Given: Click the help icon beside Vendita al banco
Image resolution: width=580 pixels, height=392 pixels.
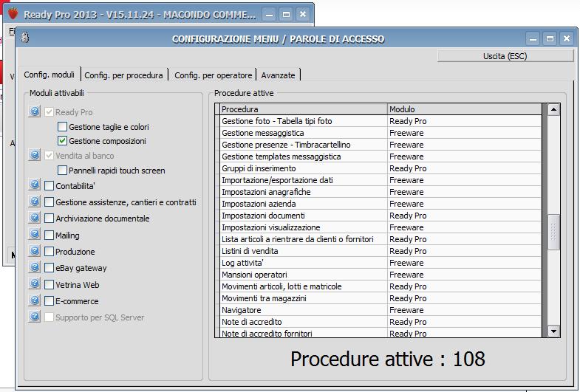Looking at the screenshot, I should click(35, 155).
